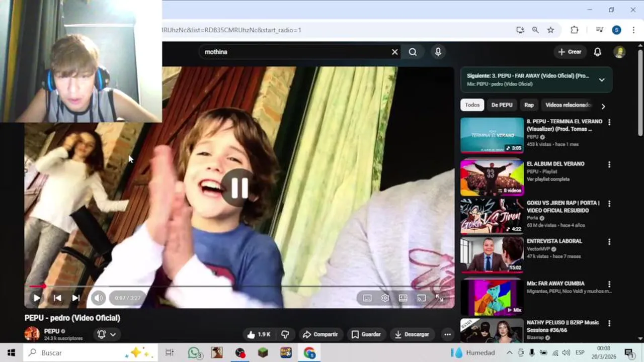644x362 pixels.
Task: Bookmark this page with the star icon
Action: pos(550,30)
